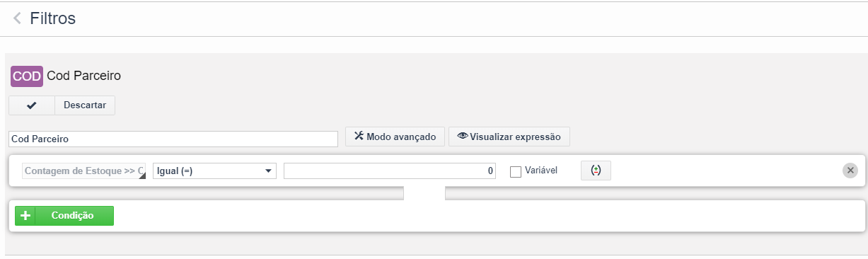Image resolution: width=868 pixels, height=259 pixels.
Task: Open the Igual (=) operator dropdown
Action: 214,171
